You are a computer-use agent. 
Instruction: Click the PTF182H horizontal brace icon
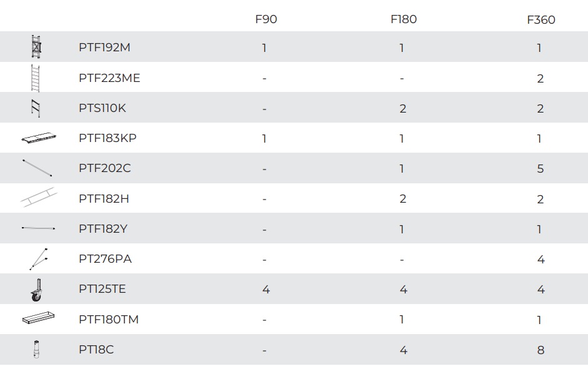39,198
